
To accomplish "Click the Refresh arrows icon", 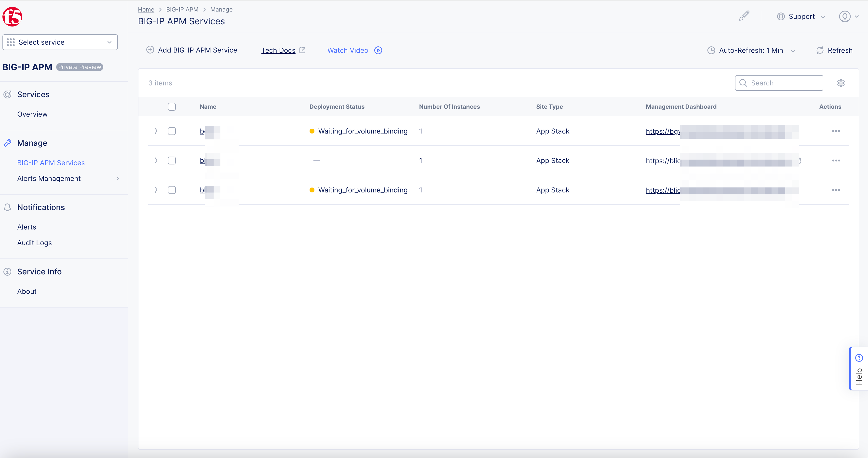I will pos(820,50).
